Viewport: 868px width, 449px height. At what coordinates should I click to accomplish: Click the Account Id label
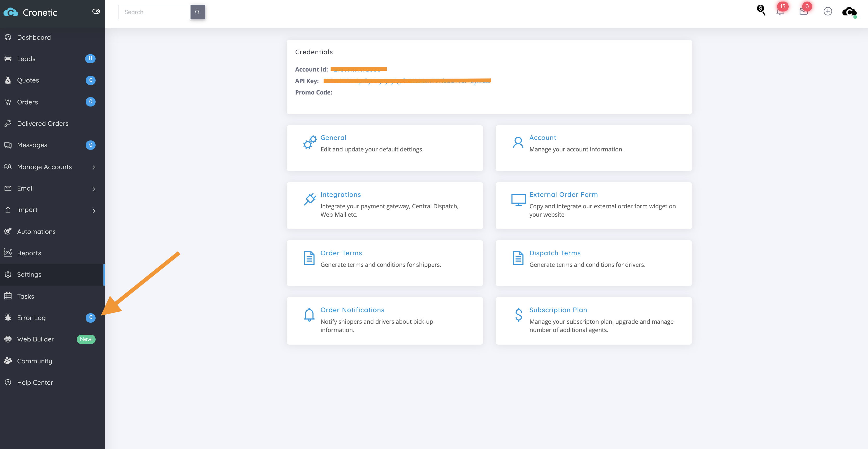[311, 69]
